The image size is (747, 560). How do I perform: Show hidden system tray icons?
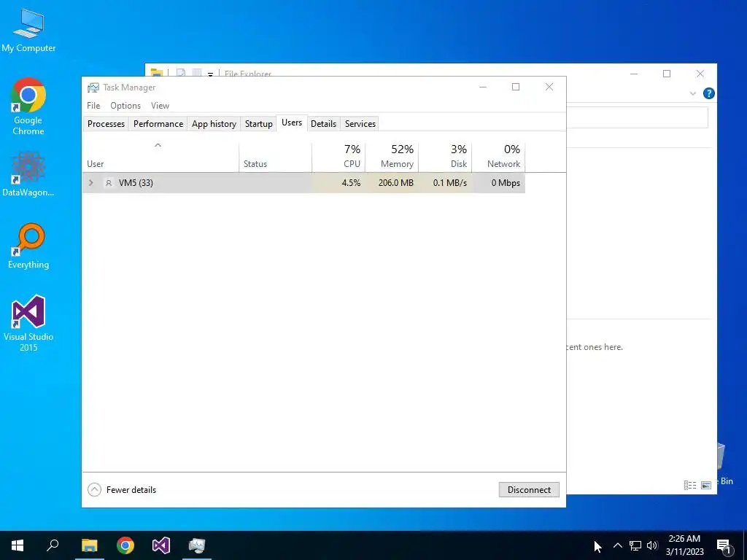[617, 545]
